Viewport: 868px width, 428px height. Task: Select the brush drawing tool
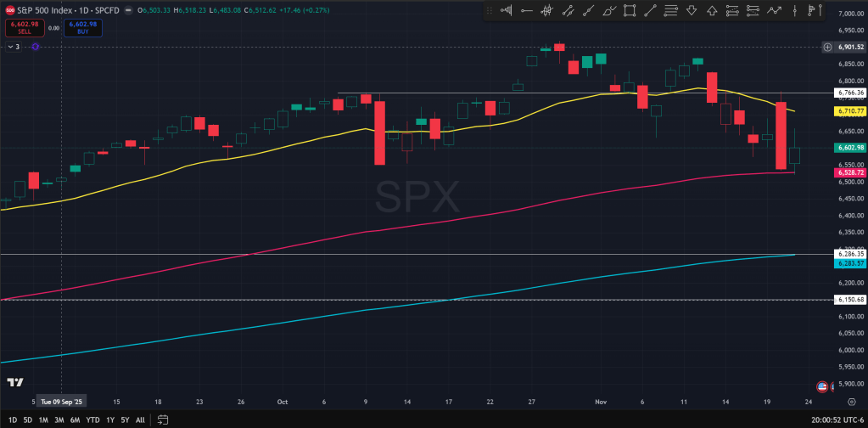tap(609, 11)
